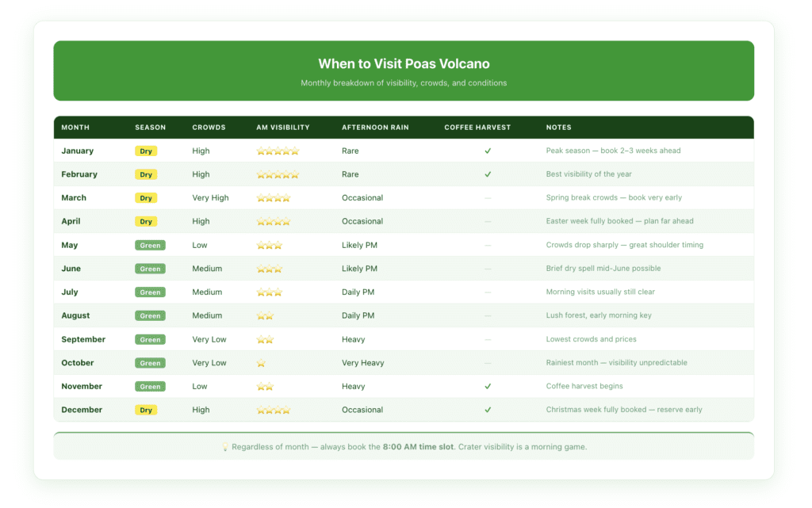Click December's four-star visibility rating
This screenshot has height=508, width=812.
pyautogui.click(x=273, y=410)
